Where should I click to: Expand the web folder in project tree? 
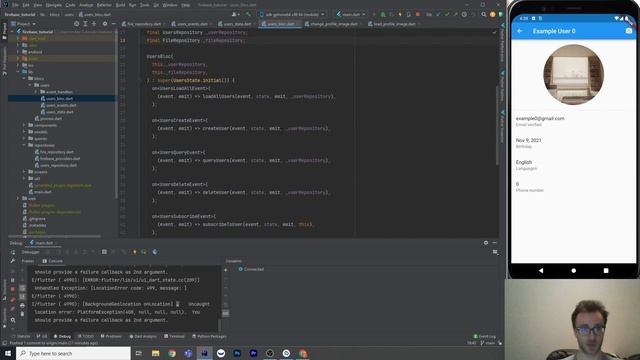[x=18, y=198]
